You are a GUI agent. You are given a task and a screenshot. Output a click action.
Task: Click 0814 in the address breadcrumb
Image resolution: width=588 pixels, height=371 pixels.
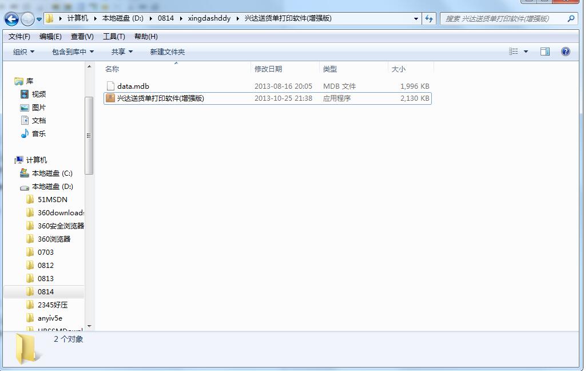[x=166, y=18]
